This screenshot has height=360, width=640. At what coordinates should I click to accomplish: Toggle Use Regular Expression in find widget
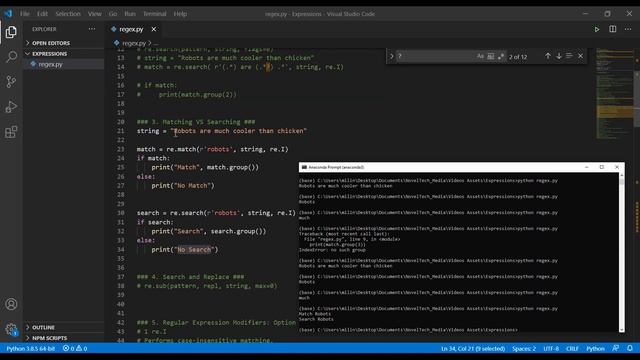coord(501,56)
